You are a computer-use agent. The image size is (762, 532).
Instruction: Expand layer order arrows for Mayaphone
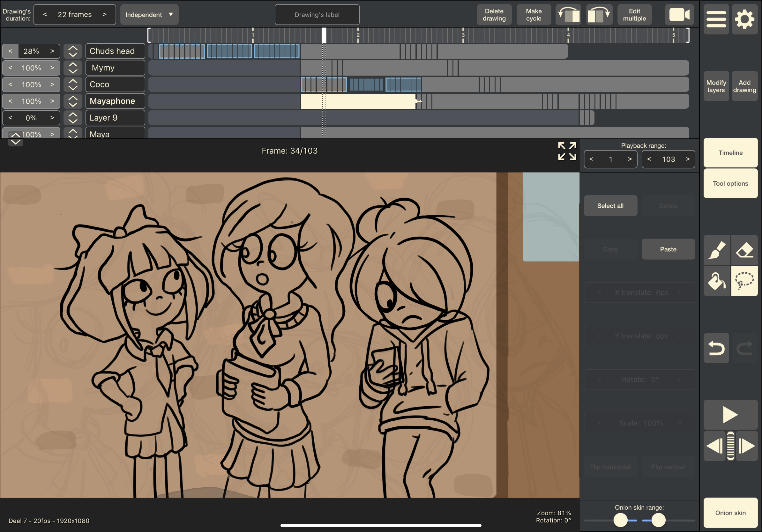[x=73, y=101]
